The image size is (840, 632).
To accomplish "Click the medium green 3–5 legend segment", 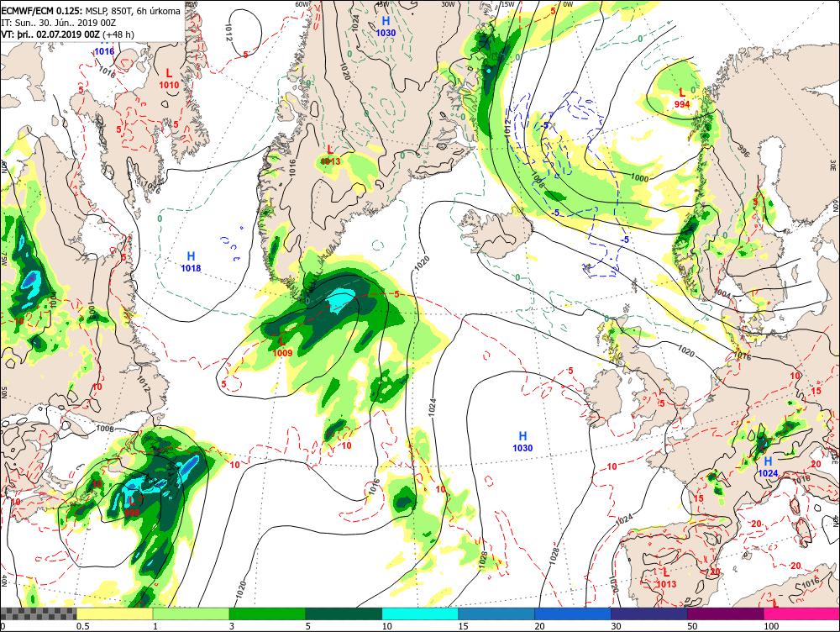I will coord(267,614).
